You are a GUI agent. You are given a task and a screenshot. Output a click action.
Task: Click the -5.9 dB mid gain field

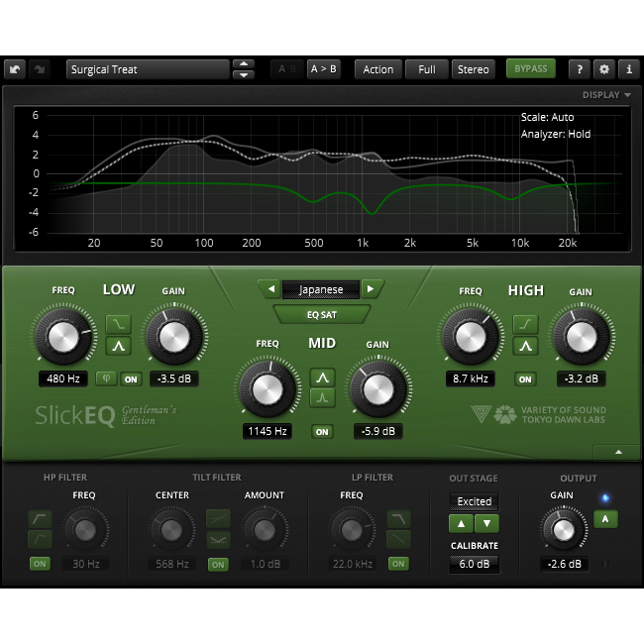tap(378, 431)
